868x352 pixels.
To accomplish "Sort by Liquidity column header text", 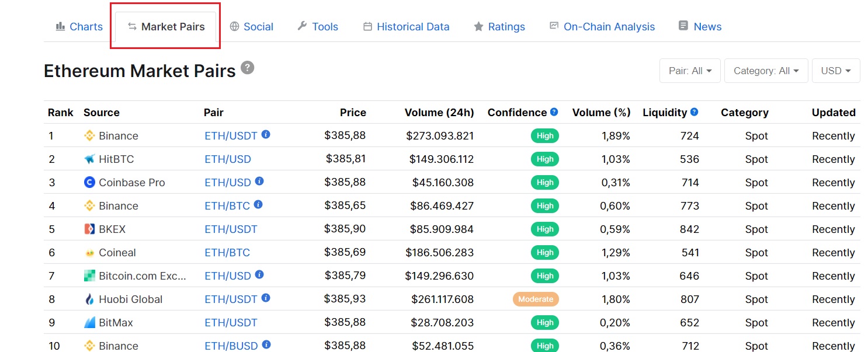I will [665, 113].
